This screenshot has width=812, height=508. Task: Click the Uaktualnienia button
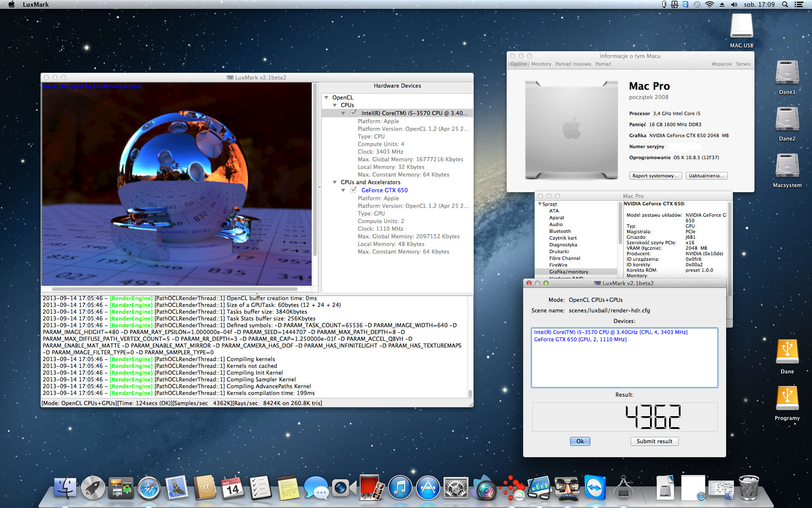tap(706, 176)
